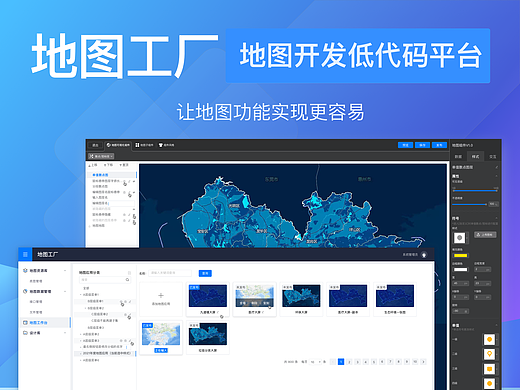The width and height of the screenshot is (520, 390).
Task: Open the 垃圾分类大屏 application thumbnail
Action: (208, 334)
